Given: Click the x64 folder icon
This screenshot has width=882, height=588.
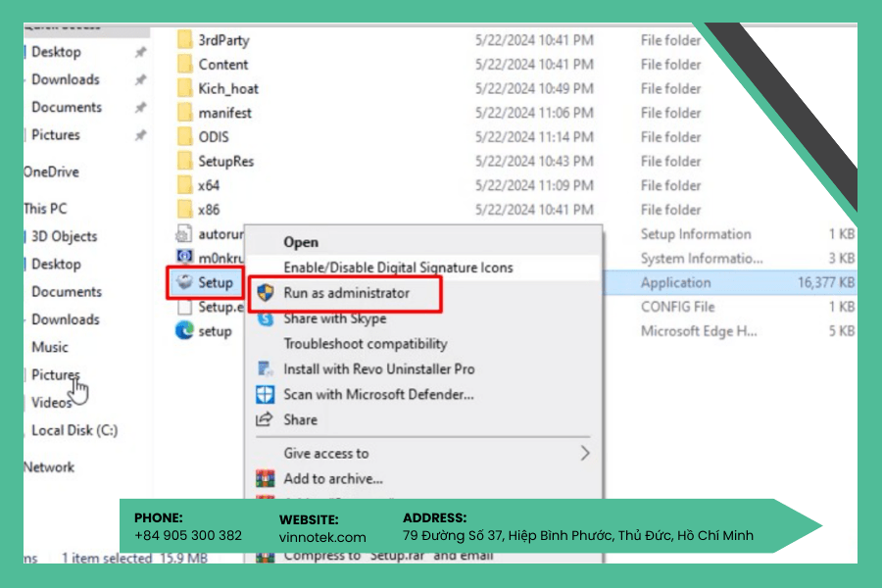Looking at the screenshot, I should (184, 185).
